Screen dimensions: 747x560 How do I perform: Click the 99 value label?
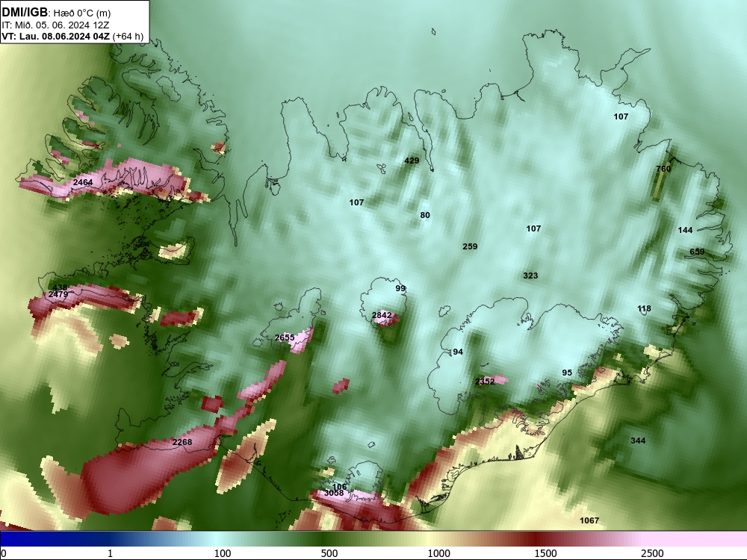pos(400,288)
